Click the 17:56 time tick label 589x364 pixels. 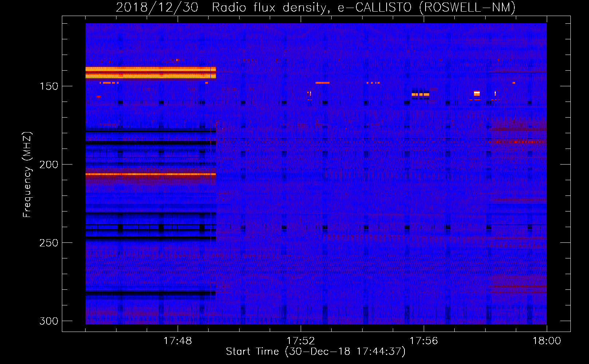424,341
